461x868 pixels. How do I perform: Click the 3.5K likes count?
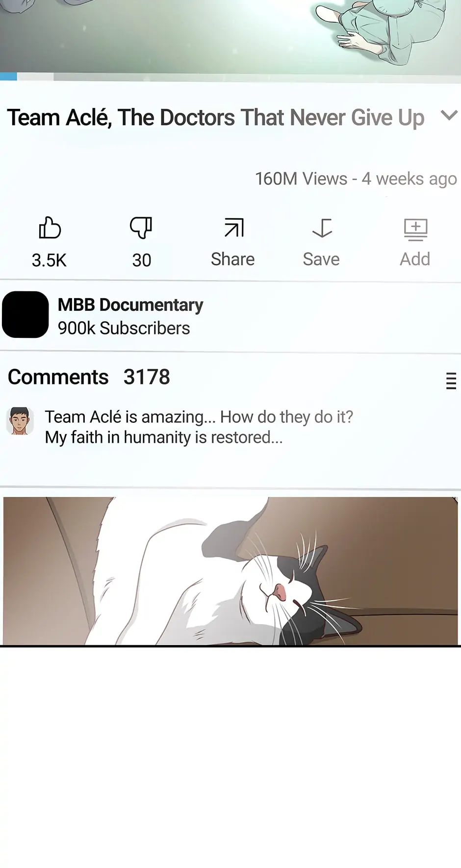click(x=49, y=260)
